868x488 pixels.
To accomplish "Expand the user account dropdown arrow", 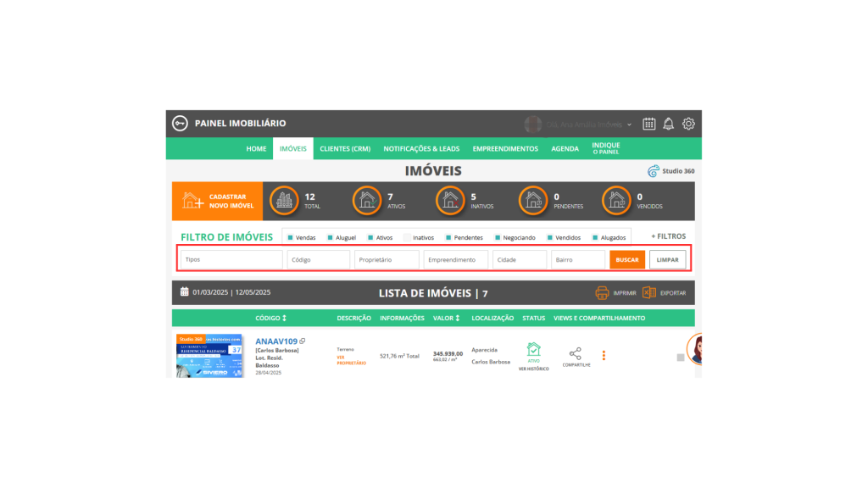I will [x=630, y=125].
